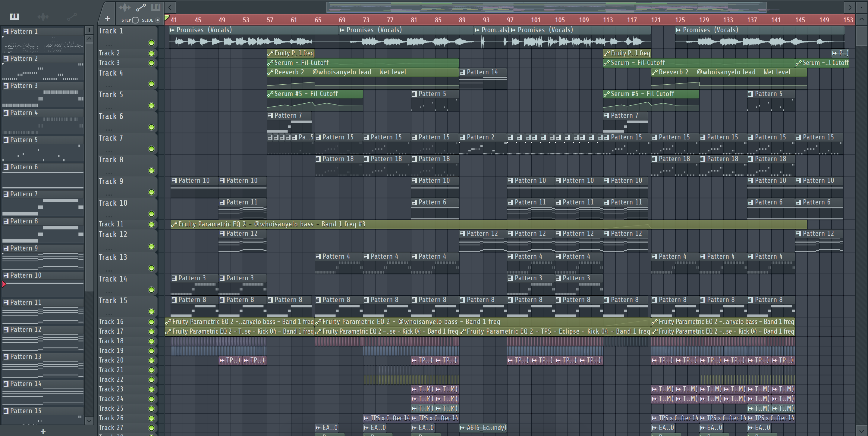Screen dimensions: 868x436
Task: Mute Track 20 using its green light
Action: pyautogui.click(x=151, y=361)
